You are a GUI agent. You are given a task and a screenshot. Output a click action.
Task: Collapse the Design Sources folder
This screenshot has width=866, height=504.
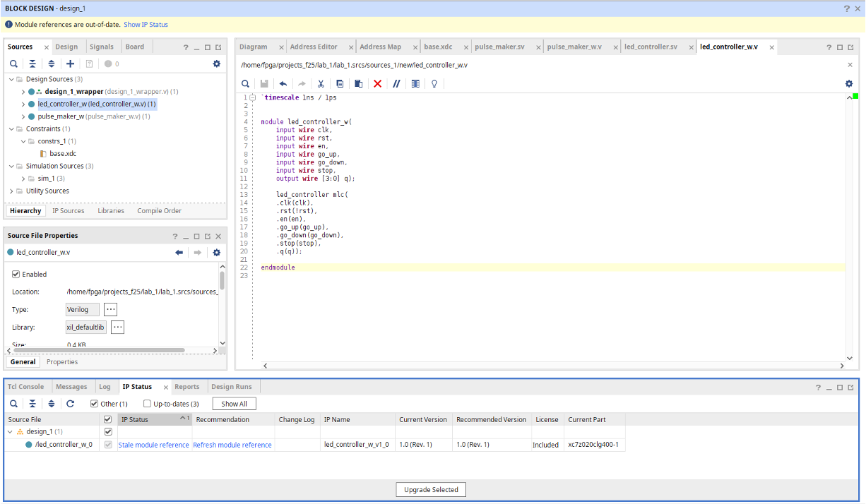point(12,79)
